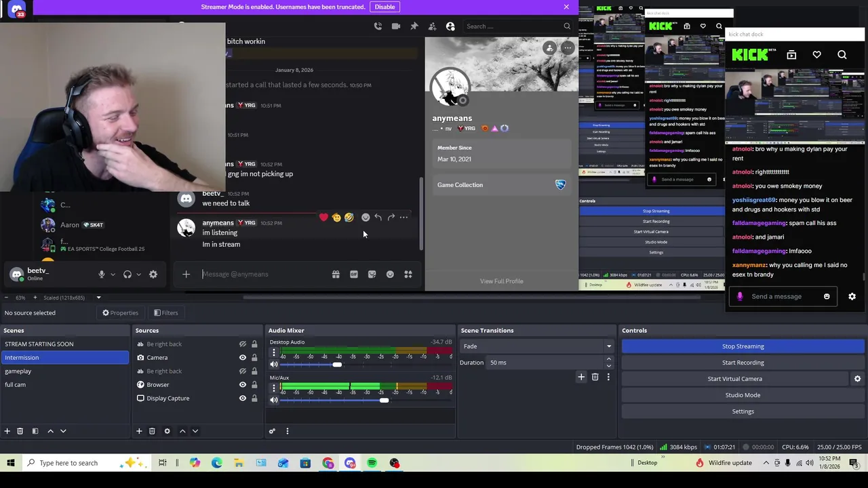The image size is (868, 488).
Task: Disable Discord Streamer Mode
Action: [x=384, y=7]
